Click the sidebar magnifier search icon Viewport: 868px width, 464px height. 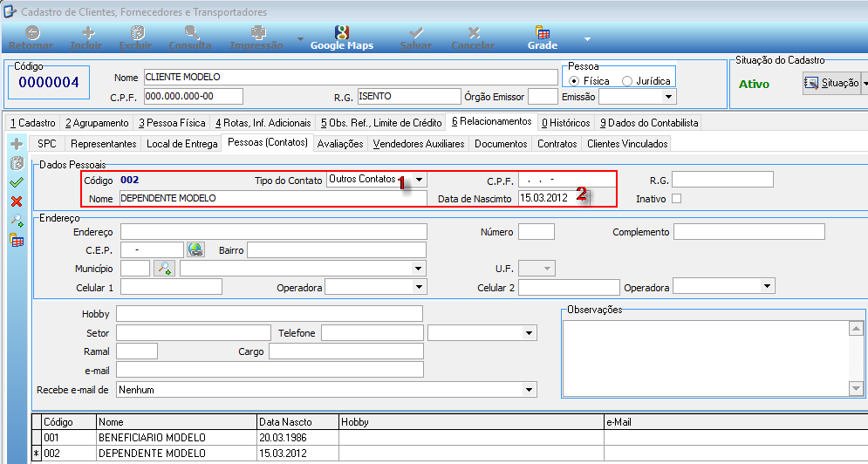17,221
